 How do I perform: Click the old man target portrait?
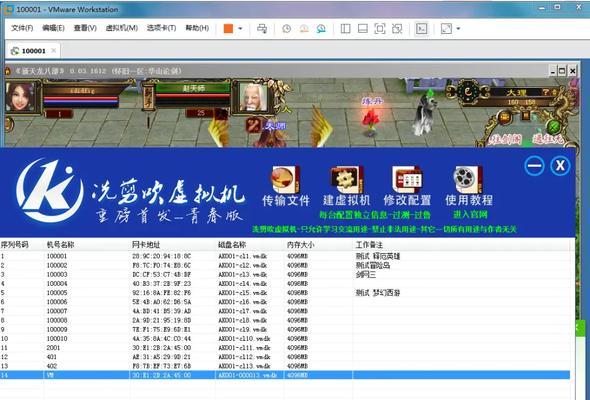[x=254, y=97]
